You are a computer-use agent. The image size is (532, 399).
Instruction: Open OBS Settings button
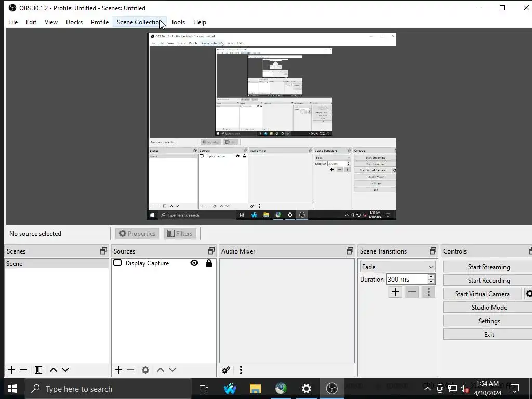[x=488, y=321]
